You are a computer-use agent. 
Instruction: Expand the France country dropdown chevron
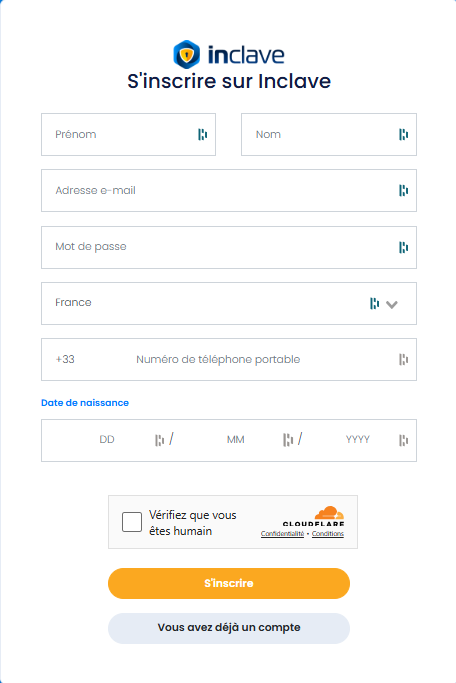pyautogui.click(x=392, y=304)
